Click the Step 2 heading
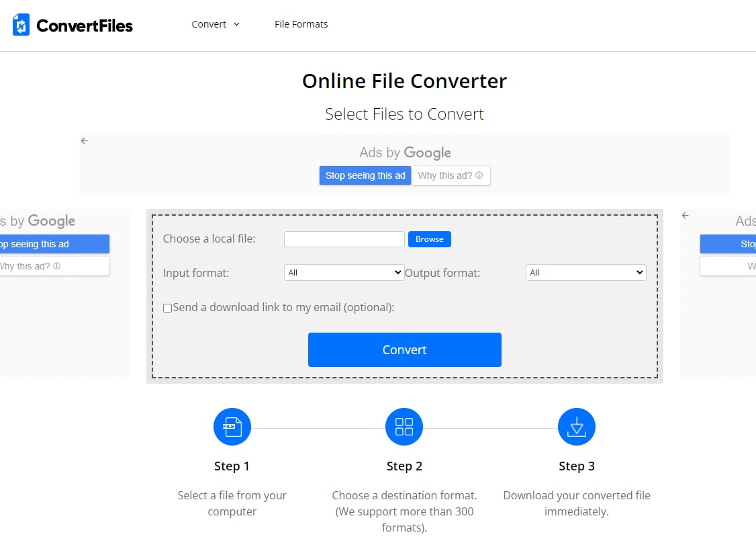Screen dimensions: 756x545 [404, 466]
